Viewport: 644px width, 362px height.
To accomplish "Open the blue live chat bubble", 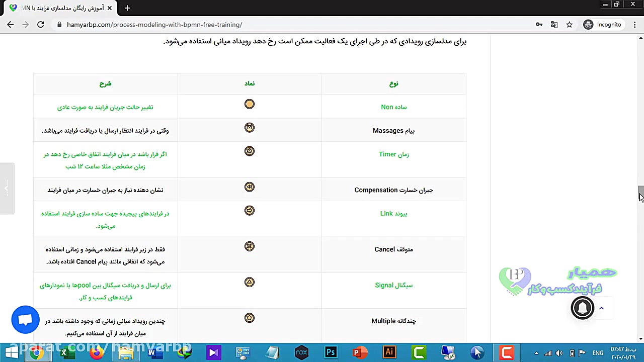I will (25, 320).
